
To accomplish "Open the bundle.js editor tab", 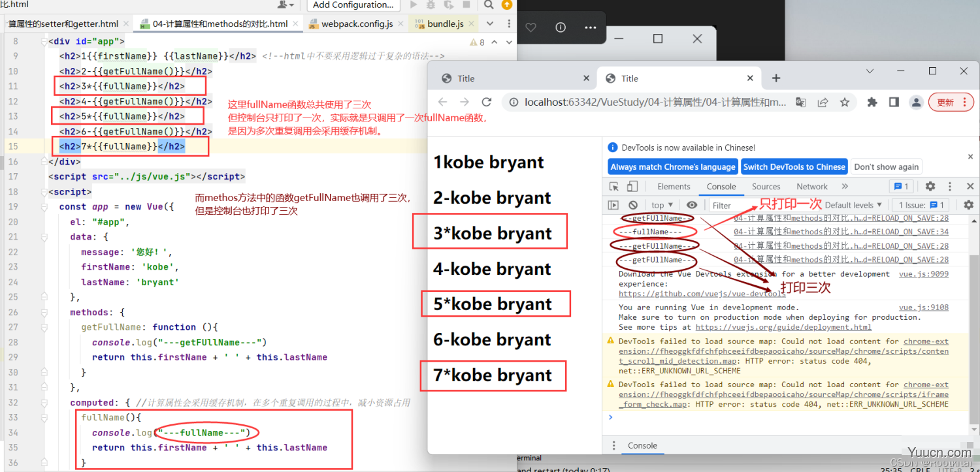I will (x=445, y=24).
